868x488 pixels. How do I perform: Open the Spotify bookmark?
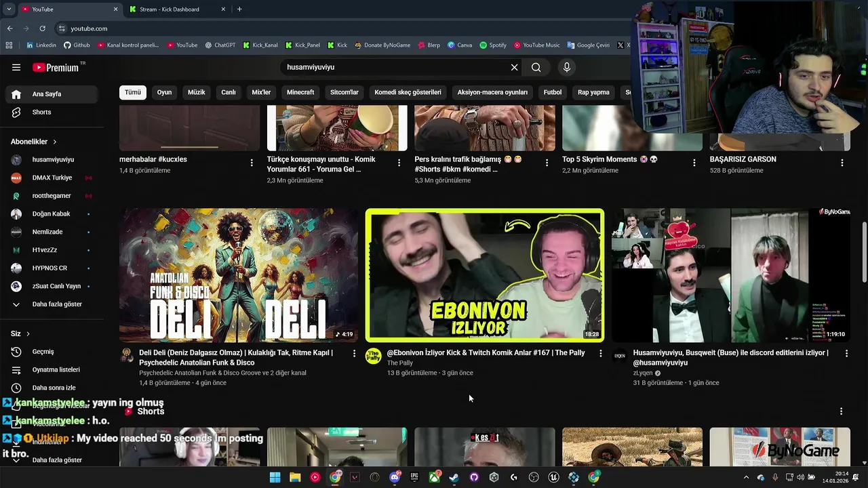[493, 45]
